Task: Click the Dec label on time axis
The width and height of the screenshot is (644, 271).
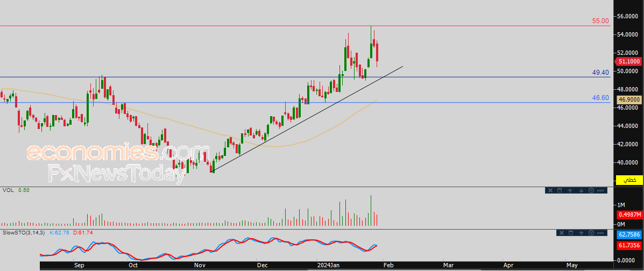Action: tap(262, 266)
